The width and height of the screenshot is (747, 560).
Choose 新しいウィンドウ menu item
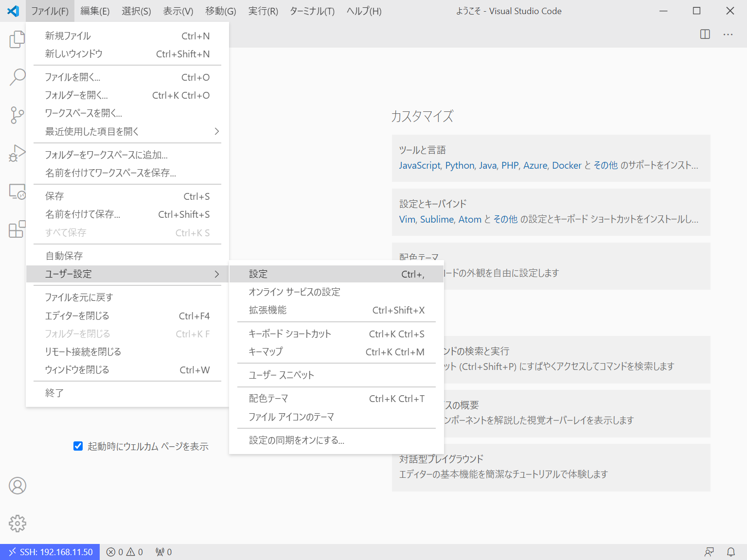point(127,53)
